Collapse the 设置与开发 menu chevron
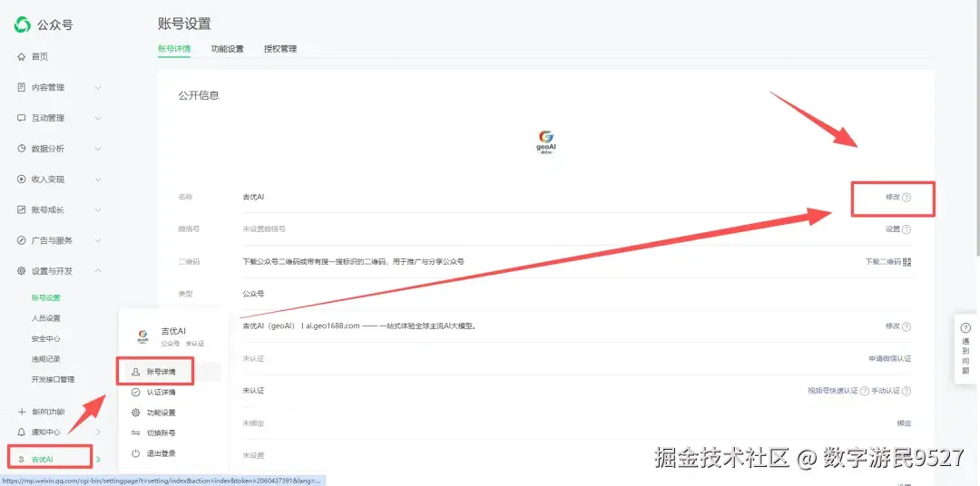980x486 pixels. (98, 271)
